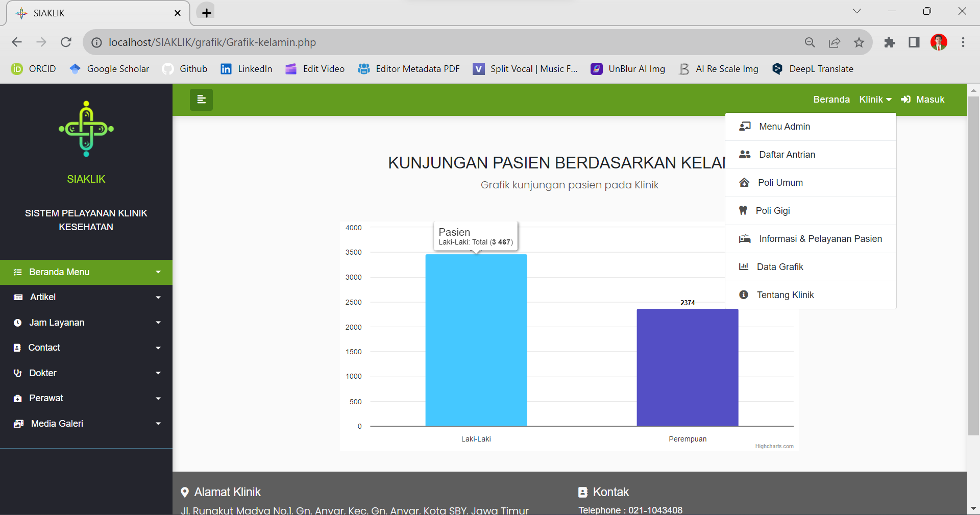Bookmark this page with the star icon
Screen dimensions: 980x515
pos(859,42)
